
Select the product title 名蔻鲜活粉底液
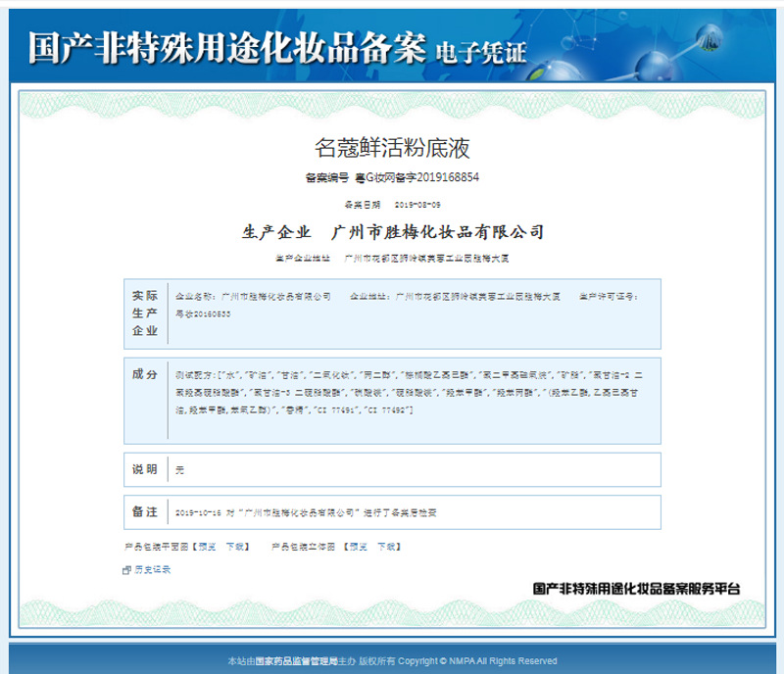pos(392,148)
